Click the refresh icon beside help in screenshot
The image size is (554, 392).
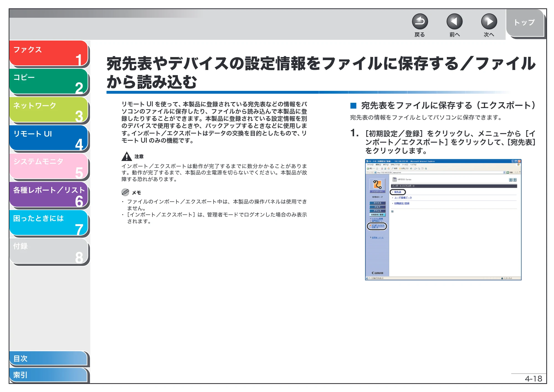point(511,180)
